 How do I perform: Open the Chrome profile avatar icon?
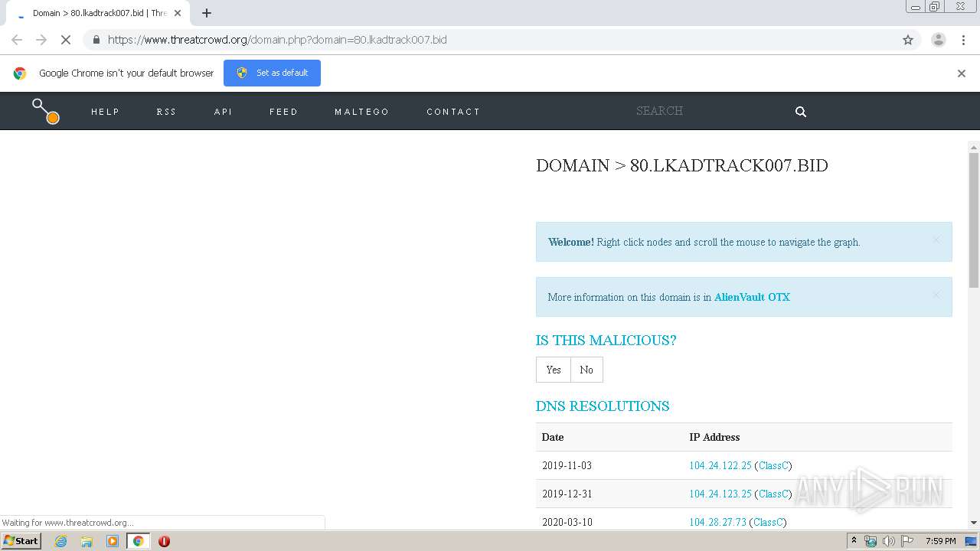938,40
